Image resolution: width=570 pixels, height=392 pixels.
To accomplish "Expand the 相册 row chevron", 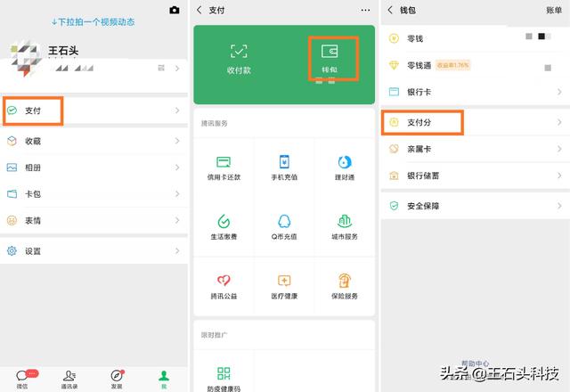I will point(177,167).
